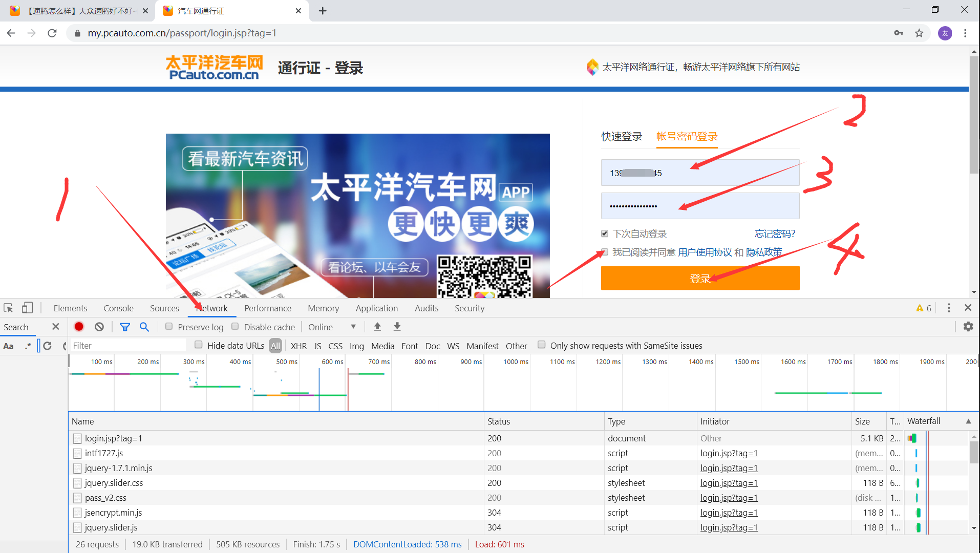The image size is (980, 553).
Task: Open the network search magnifier
Action: [144, 327]
